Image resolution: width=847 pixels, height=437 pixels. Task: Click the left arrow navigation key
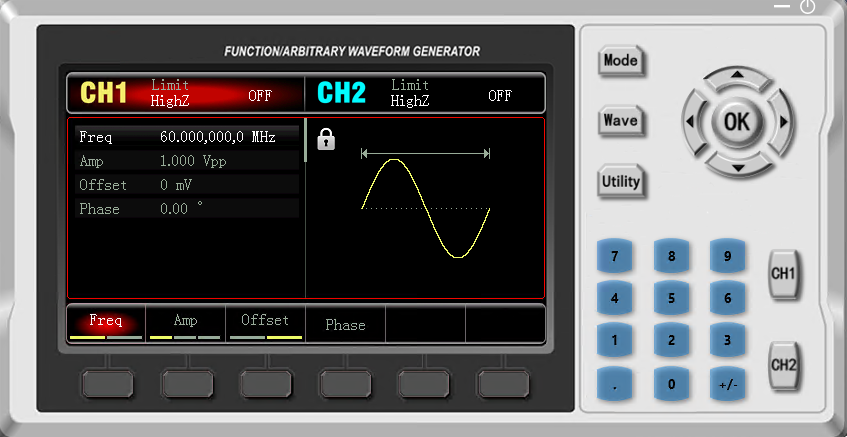coord(692,122)
